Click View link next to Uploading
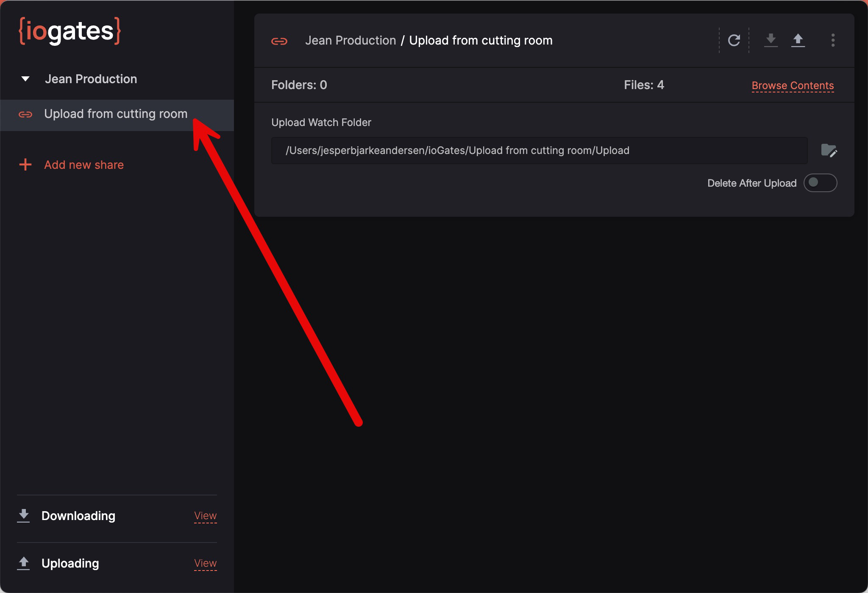The image size is (868, 593). click(x=205, y=563)
